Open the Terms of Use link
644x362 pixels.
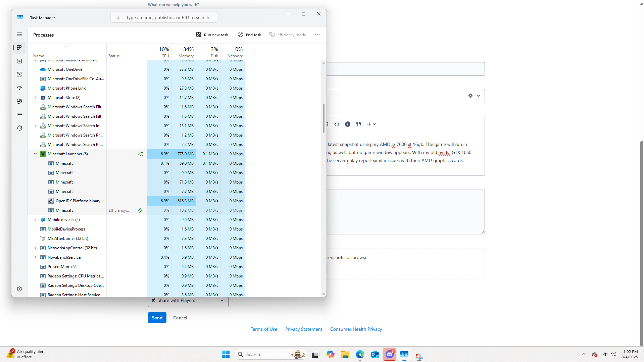click(264, 329)
